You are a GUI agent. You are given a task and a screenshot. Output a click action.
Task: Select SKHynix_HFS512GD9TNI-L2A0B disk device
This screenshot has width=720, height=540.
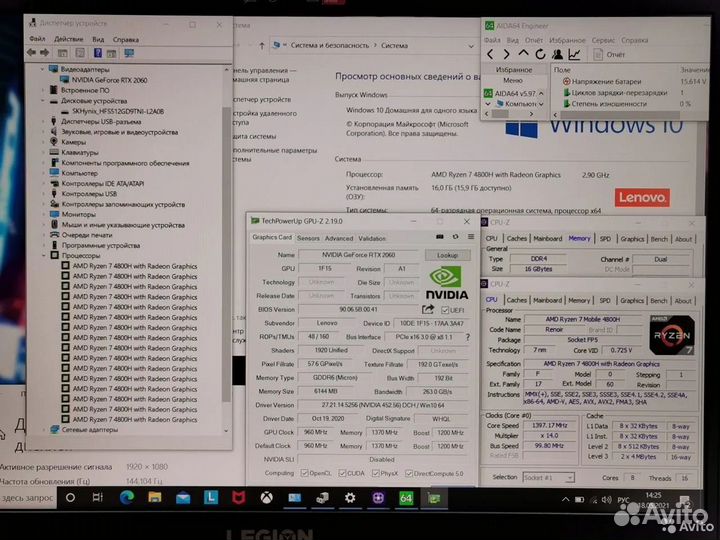point(118,111)
